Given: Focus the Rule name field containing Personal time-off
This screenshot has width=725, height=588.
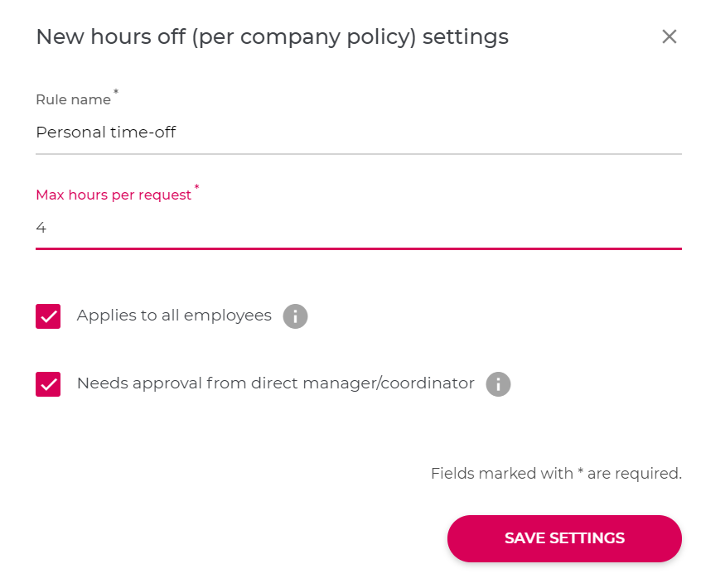Looking at the screenshot, I should [359, 133].
